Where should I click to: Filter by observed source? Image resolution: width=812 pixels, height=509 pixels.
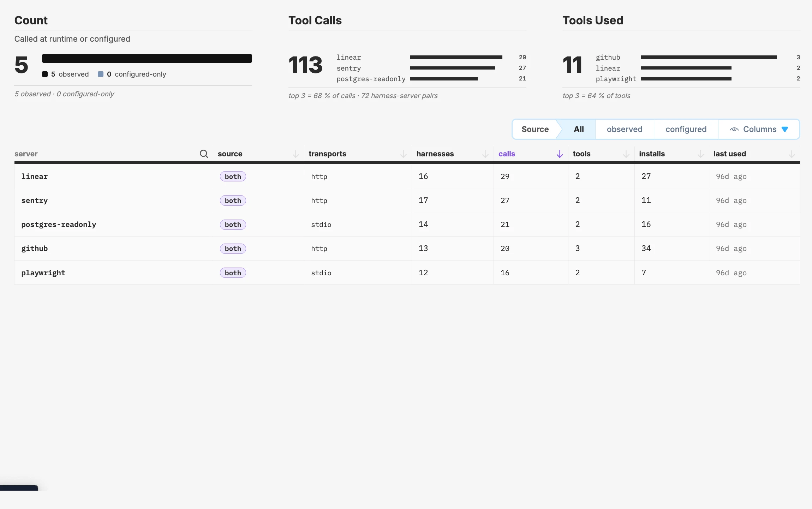[x=625, y=129]
